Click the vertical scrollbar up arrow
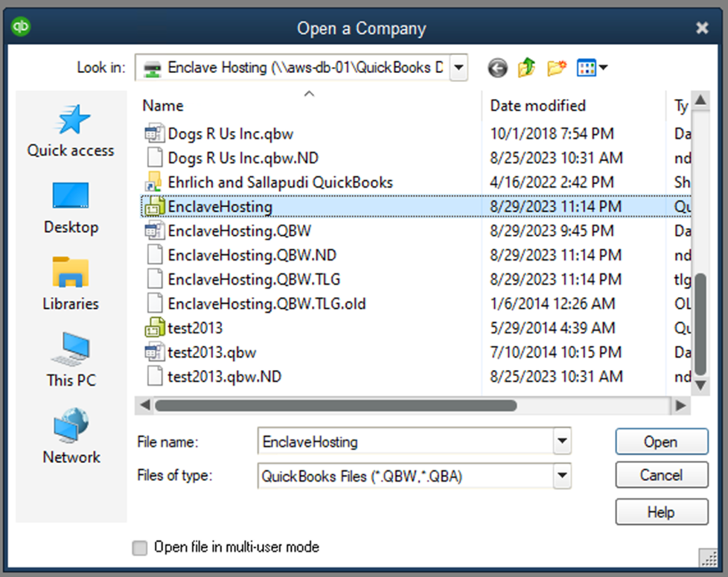Image resolution: width=728 pixels, height=577 pixels. pos(700,100)
